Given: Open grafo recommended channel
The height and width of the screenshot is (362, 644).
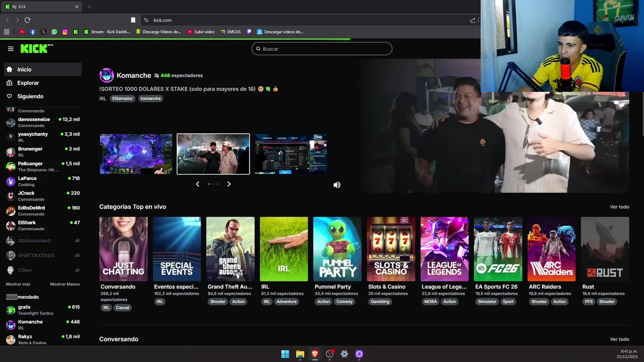Looking at the screenshot, I should (43, 310).
